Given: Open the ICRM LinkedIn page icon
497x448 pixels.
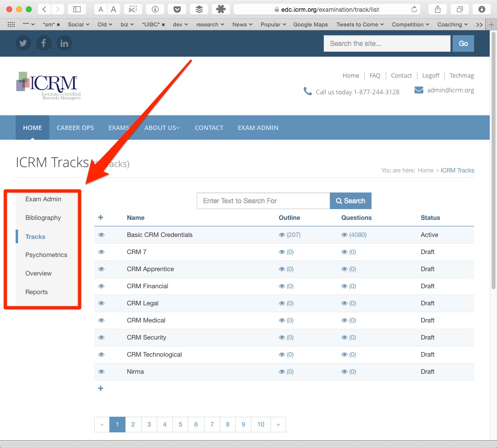Looking at the screenshot, I should pyautogui.click(x=64, y=43).
